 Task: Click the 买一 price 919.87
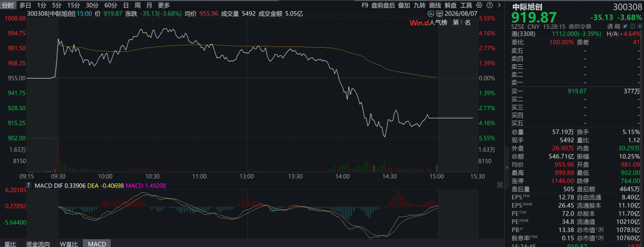(x=577, y=91)
